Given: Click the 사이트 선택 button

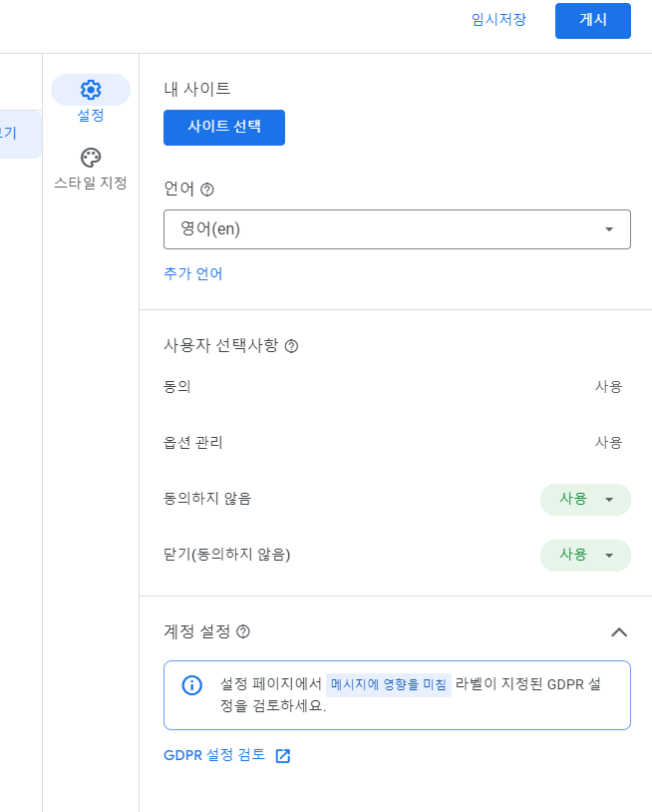Looking at the screenshot, I should pyautogui.click(x=223, y=128).
